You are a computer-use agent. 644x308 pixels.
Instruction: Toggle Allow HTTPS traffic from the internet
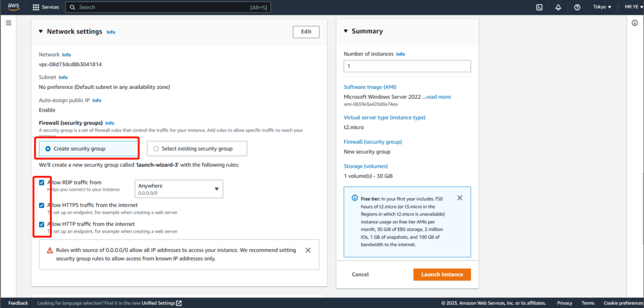pos(42,205)
